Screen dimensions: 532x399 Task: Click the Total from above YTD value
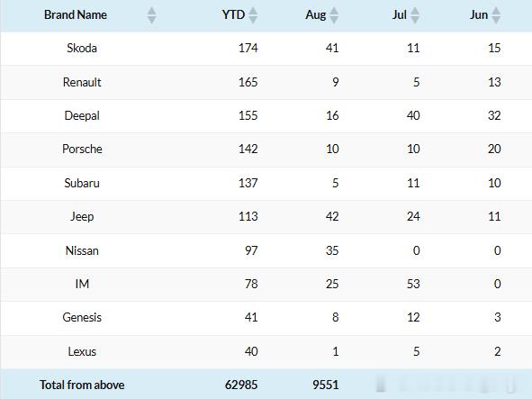point(241,385)
